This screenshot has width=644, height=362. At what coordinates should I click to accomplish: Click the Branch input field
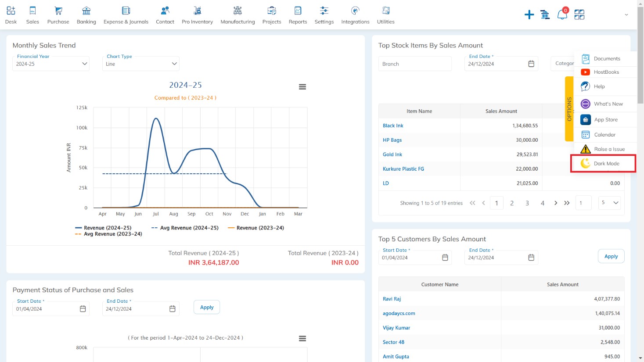point(415,64)
